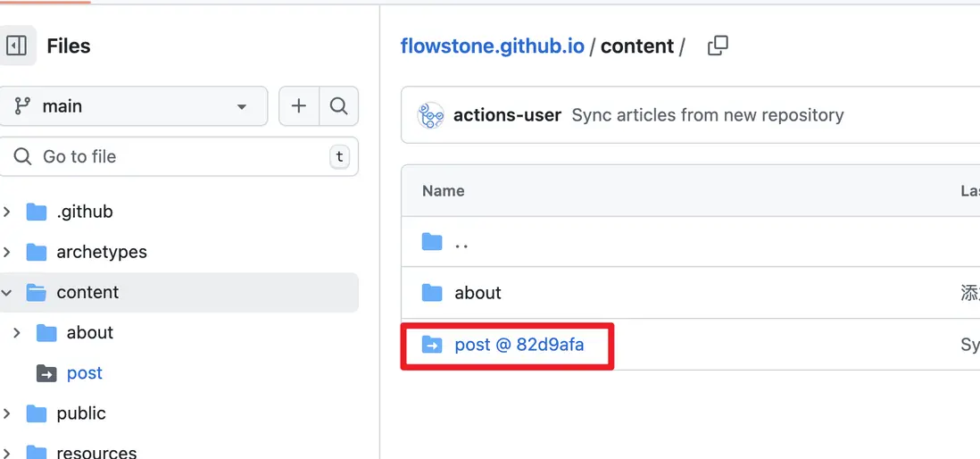Expand the .github folder chevron
The height and width of the screenshot is (459, 980).
tap(8, 212)
